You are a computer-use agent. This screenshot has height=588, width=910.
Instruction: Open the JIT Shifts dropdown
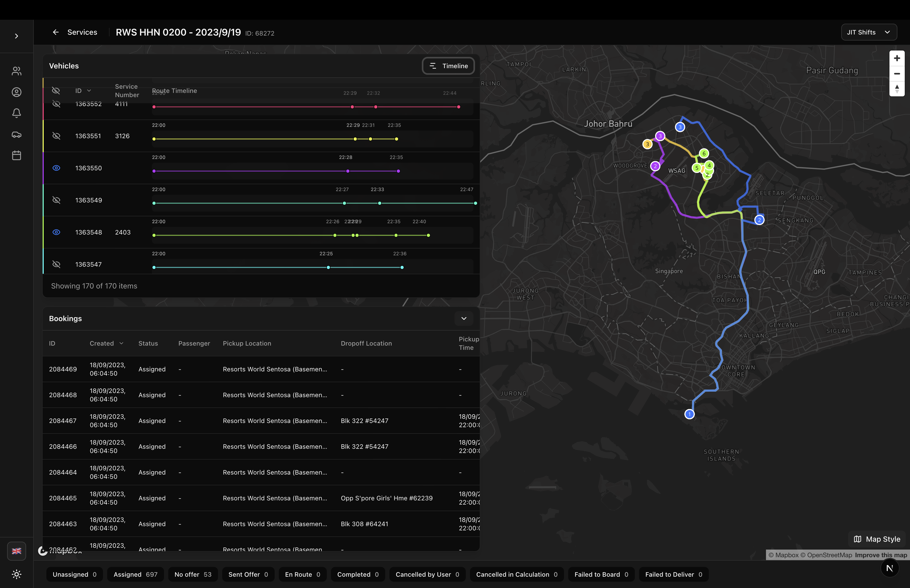(868, 32)
